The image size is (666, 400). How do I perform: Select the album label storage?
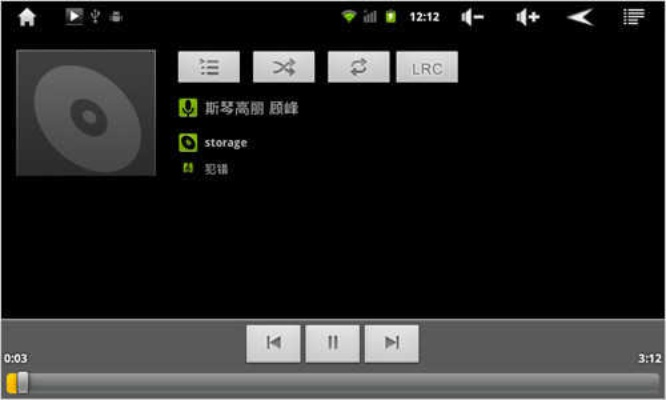pyautogui.click(x=226, y=143)
